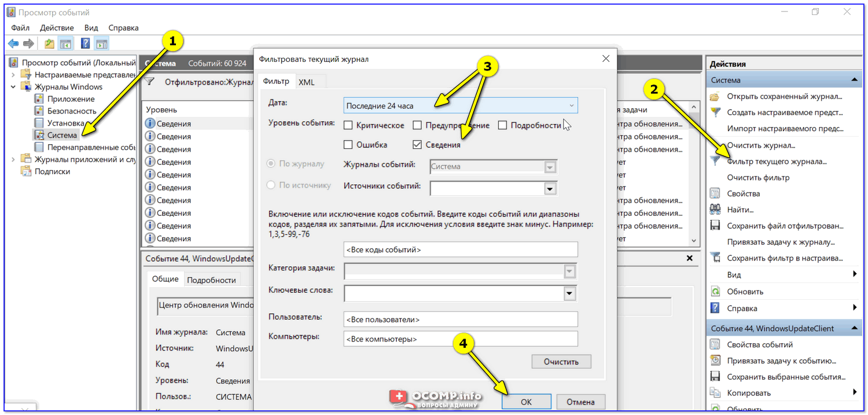868x415 pixels.
Task: Click the green Refresh icon in Actions
Action: [715, 292]
